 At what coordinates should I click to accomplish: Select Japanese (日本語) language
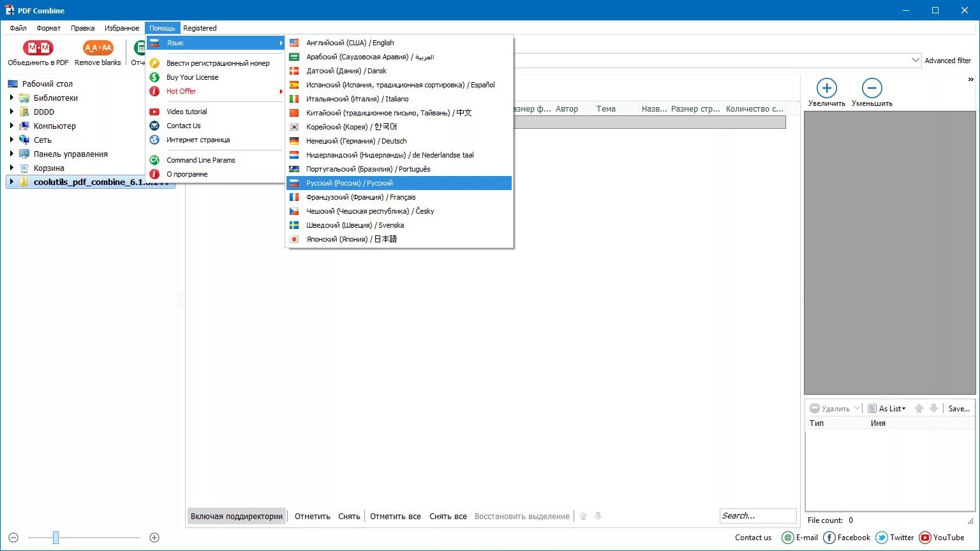[x=399, y=239]
